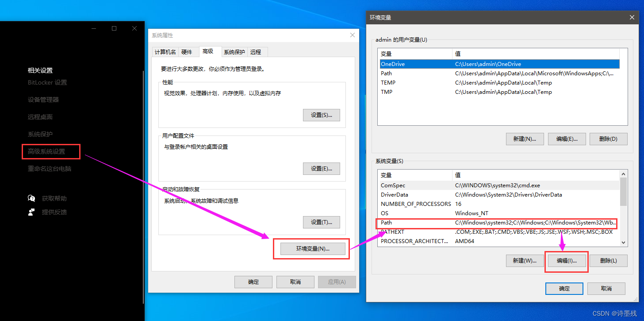The image size is (644, 321).
Task: Select OS system variable row
Action: click(x=499, y=213)
